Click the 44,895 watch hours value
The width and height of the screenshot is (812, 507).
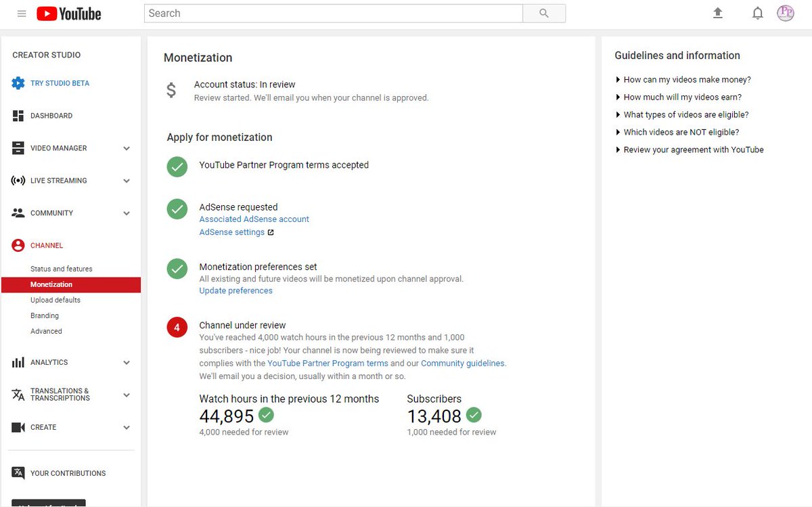point(227,416)
